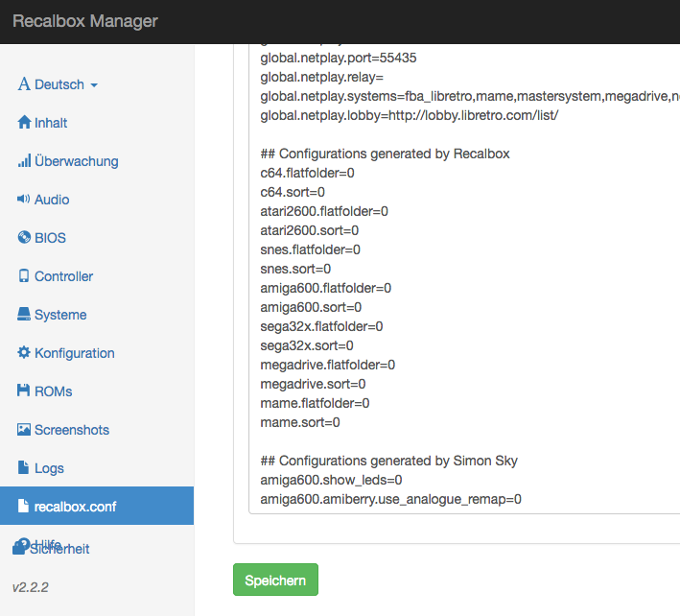The image size is (680, 616).
Task: Click the line c64.flatfolder=0
Action: click(x=308, y=173)
